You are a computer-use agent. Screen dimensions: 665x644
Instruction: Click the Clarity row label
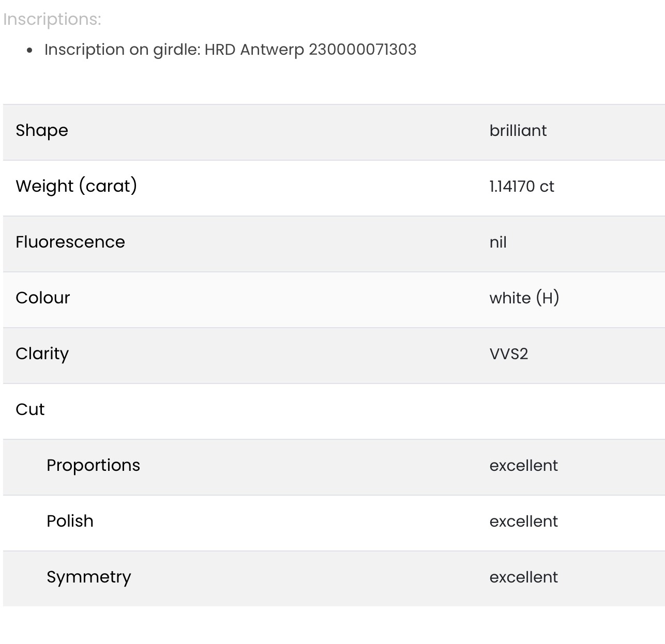(42, 354)
